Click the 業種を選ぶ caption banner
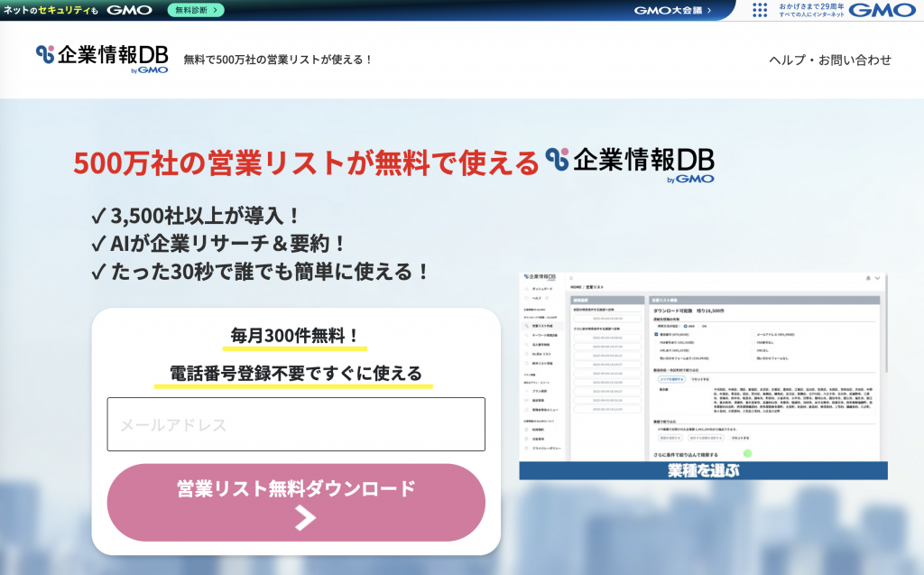The height and width of the screenshot is (575, 924). click(x=703, y=470)
